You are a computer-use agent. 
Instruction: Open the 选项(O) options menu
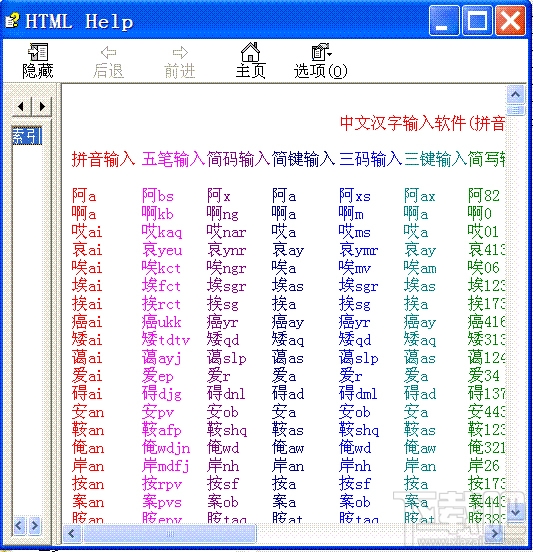click(321, 61)
